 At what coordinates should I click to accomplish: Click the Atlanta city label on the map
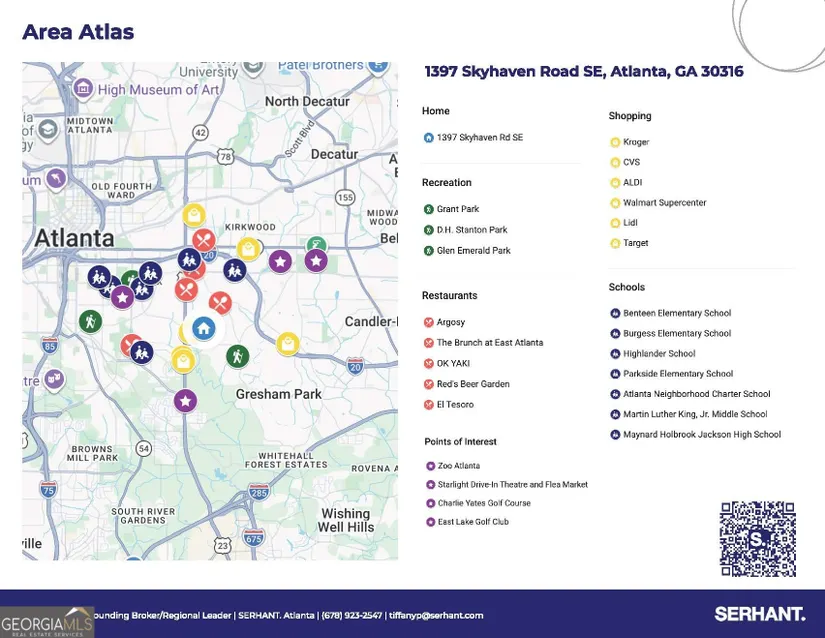74,238
